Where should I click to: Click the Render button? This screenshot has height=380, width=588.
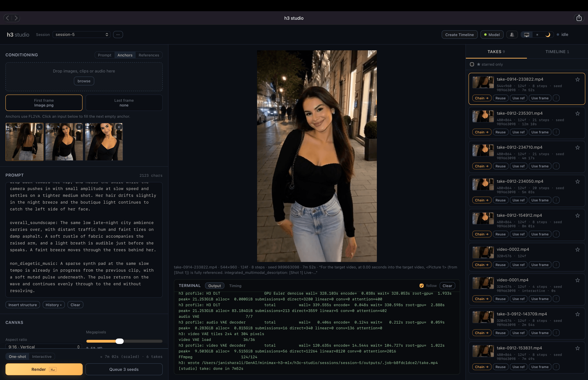[x=44, y=369]
